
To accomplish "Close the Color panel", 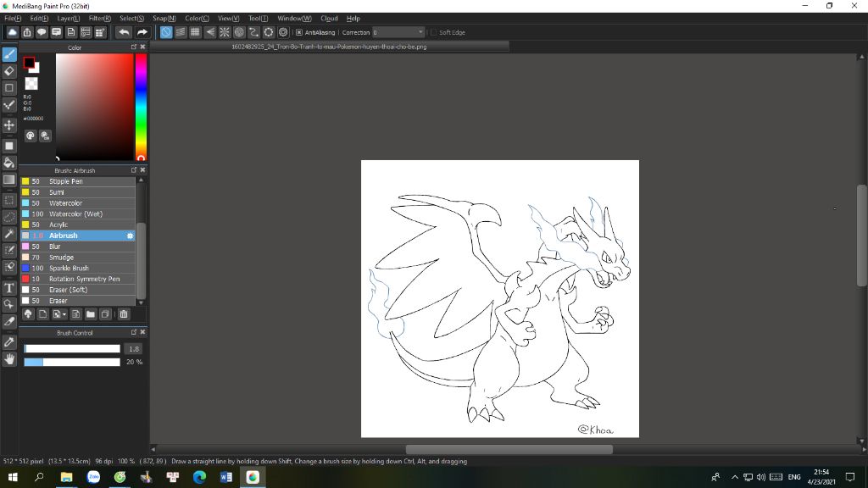I will [142, 47].
